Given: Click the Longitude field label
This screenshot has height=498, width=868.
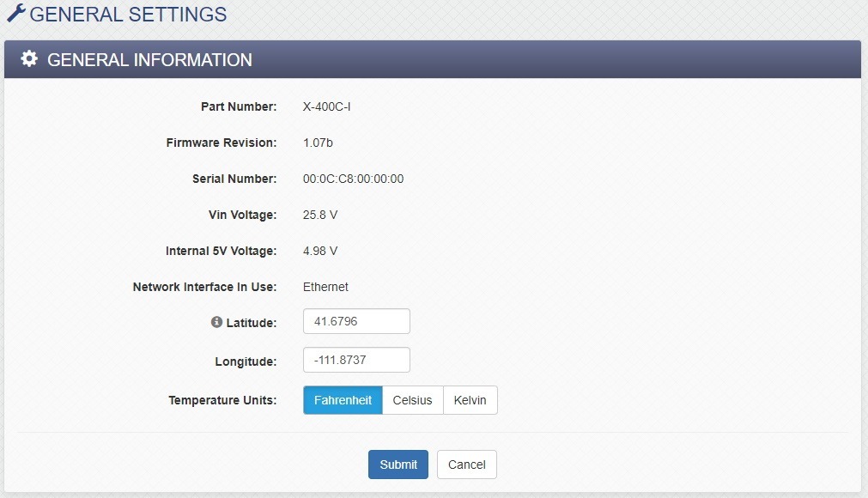Looking at the screenshot, I should tap(246, 361).
